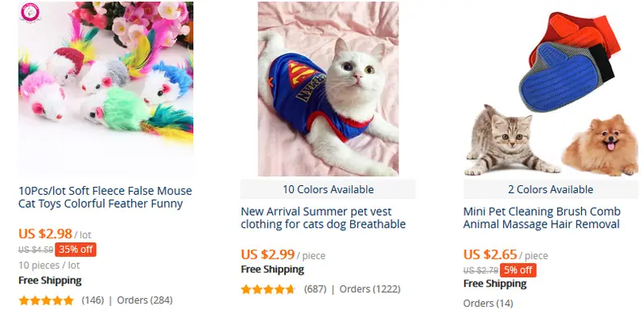Click the '10 Colors Available' bar
The height and width of the screenshot is (310, 644).
pos(328,189)
